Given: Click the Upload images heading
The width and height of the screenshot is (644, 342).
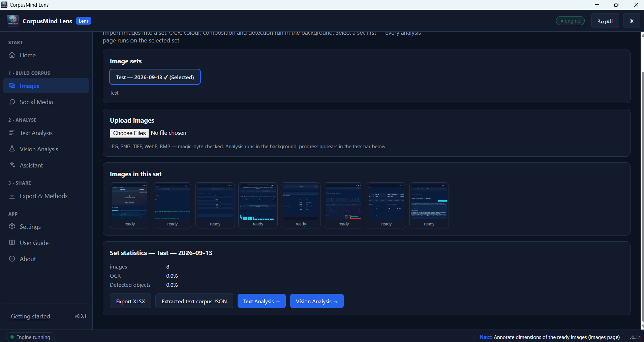Looking at the screenshot, I should tap(132, 120).
